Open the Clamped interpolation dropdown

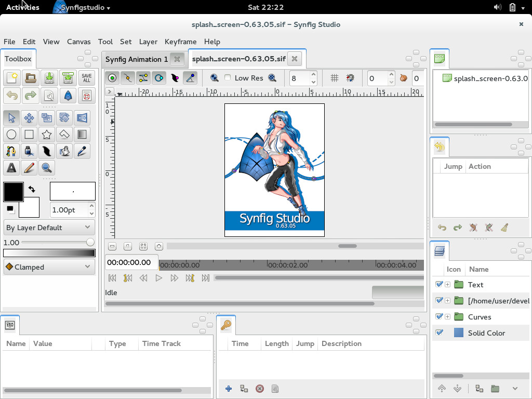(x=49, y=267)
